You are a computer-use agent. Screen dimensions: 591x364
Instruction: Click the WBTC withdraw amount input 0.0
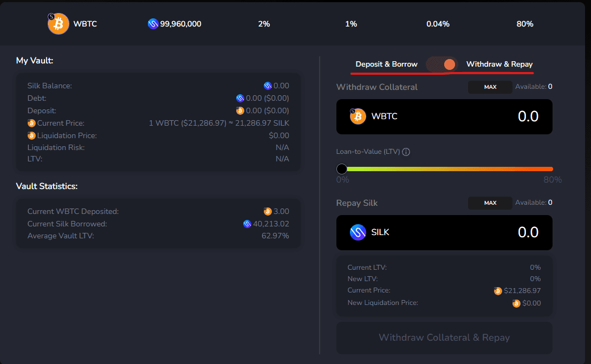(x=528, y=116)
